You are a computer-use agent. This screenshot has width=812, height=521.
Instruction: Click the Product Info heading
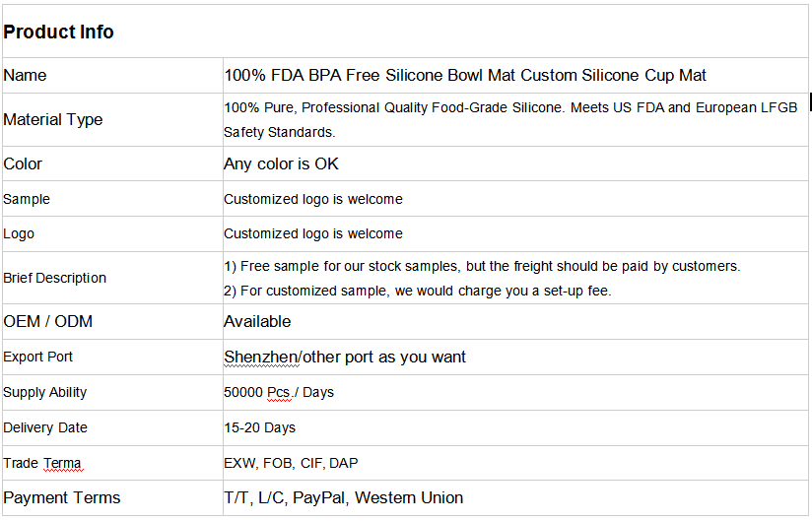coord(58,33)
